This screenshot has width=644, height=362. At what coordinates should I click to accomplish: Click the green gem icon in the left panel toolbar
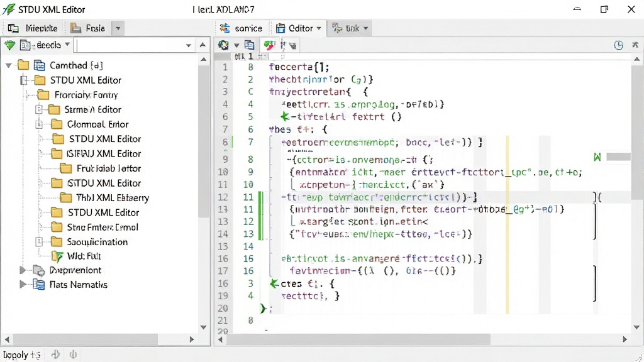10,45
